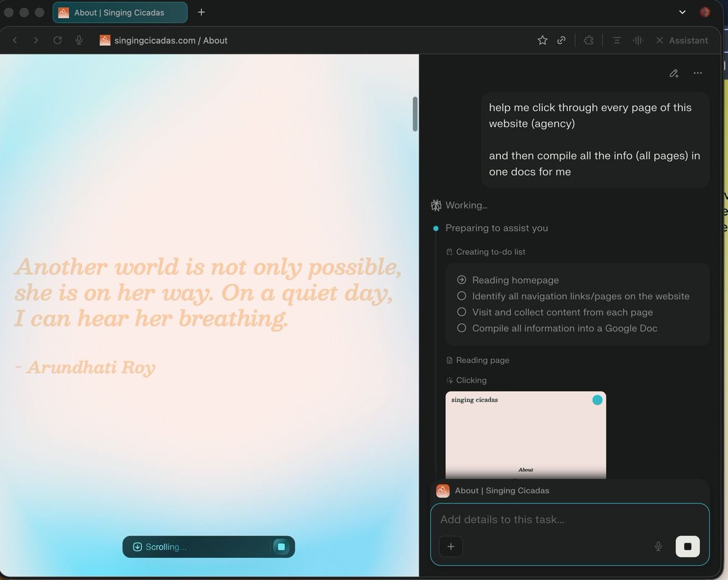
Task: Click Compile all information to-do item
Action: tap(557, 328)
